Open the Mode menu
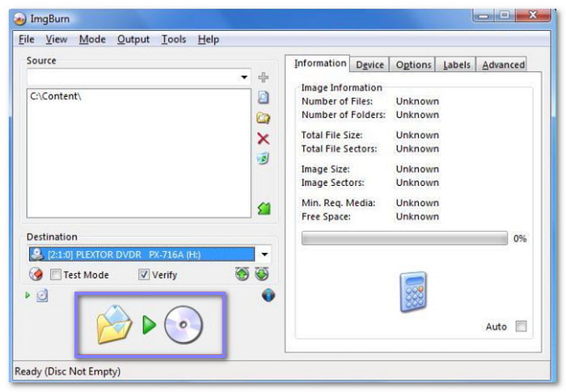 [x=92, y=40]
